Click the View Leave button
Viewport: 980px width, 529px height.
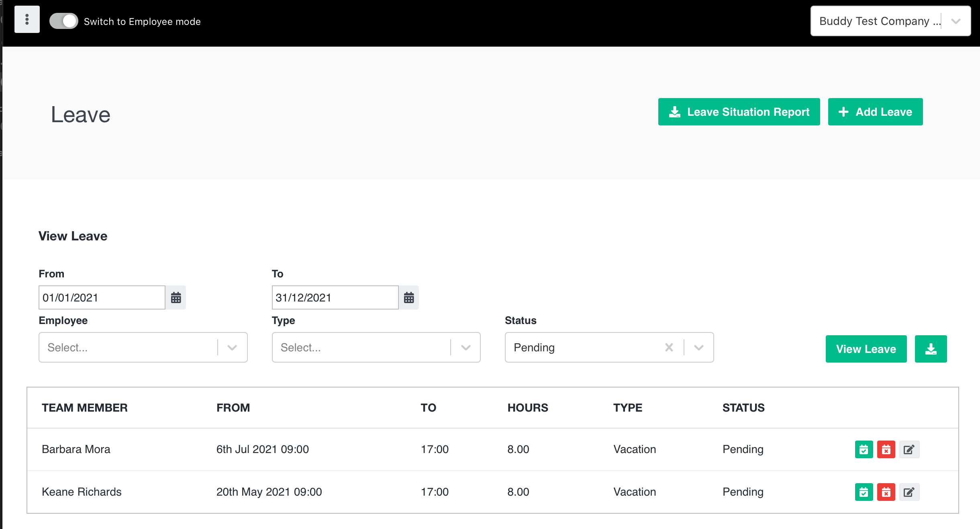866,349
